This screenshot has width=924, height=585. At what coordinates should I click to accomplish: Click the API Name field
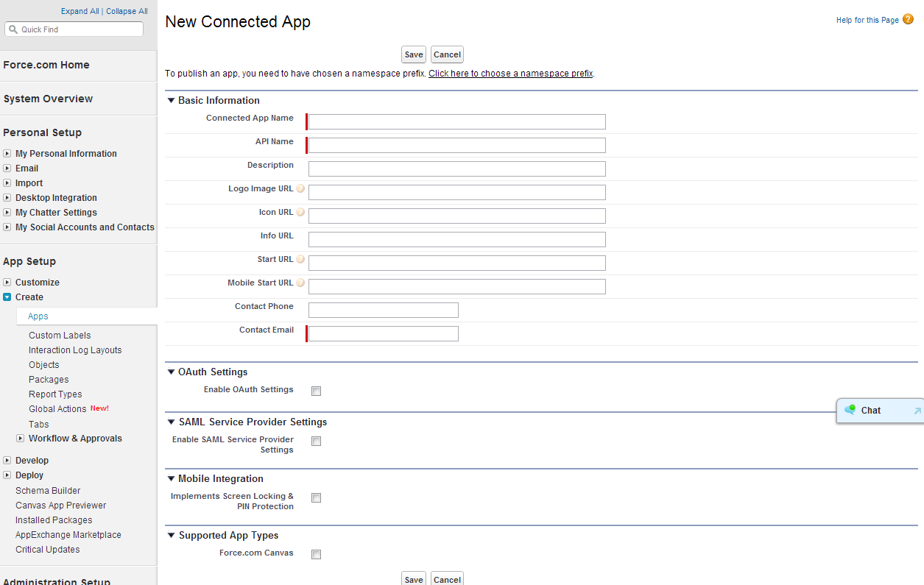click(456, 145)
